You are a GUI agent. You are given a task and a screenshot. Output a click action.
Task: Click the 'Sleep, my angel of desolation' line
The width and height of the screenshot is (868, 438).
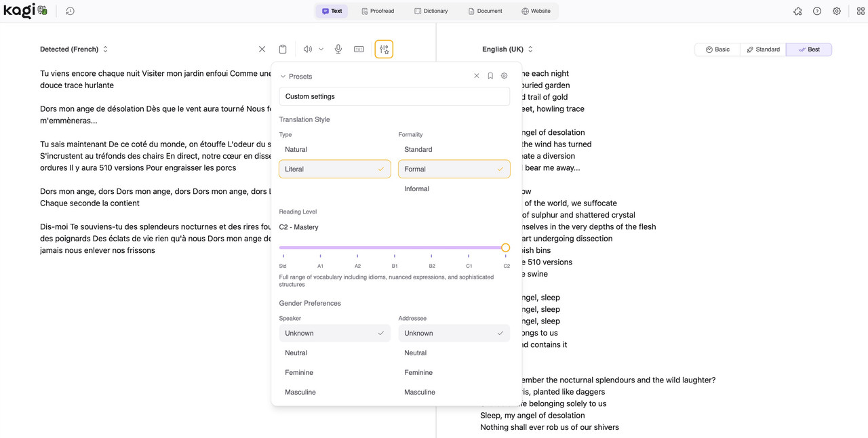[532, 415]
